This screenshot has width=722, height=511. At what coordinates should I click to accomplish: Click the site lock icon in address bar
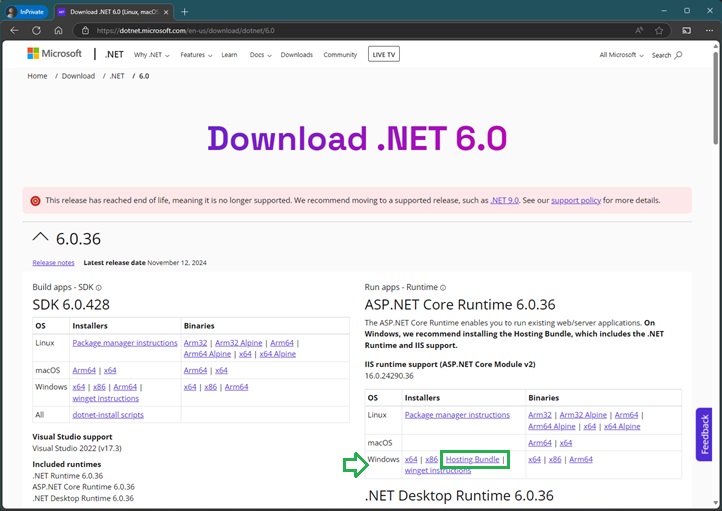coord(85,30)
